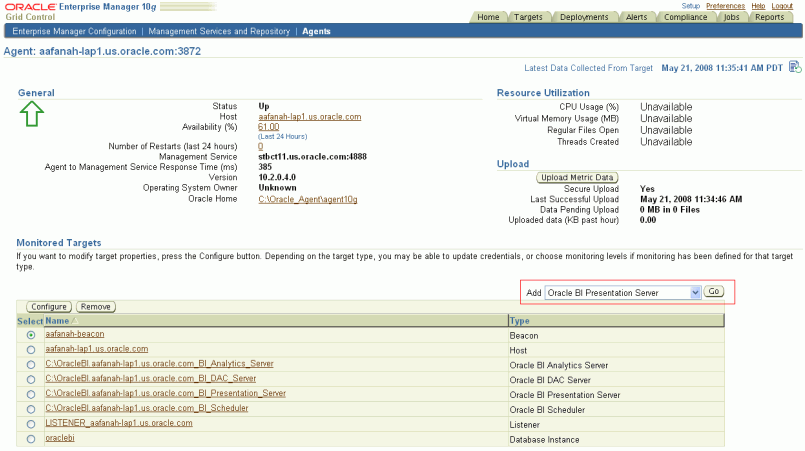Image resolution: width=805 pixels, height=451 pixels.
Task: Click the Logout link
Action: [782, 6]
